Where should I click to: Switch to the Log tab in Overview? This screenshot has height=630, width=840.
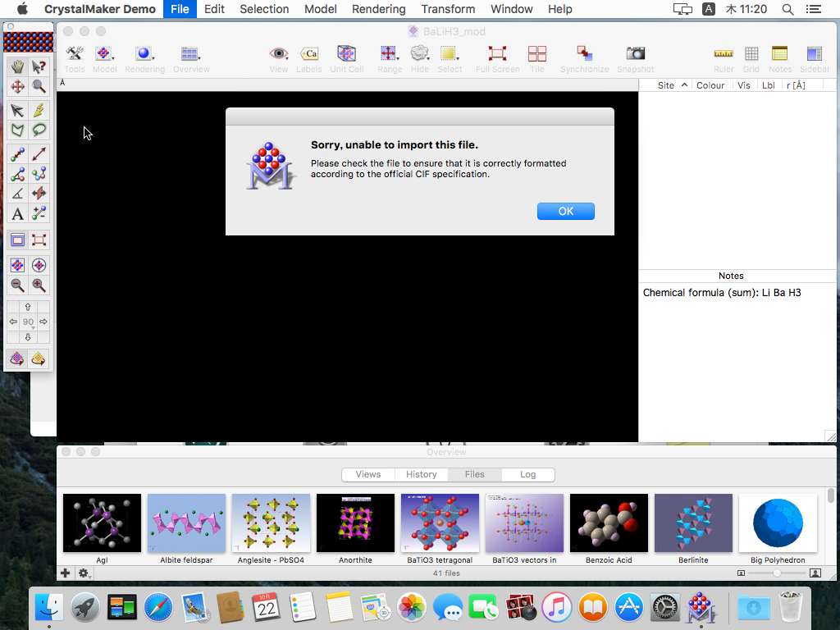[x=527, y=475]
